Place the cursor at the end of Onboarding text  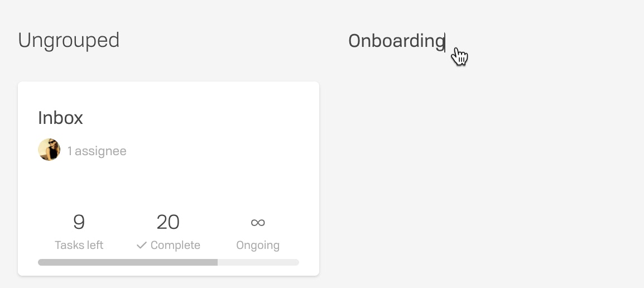(x=445, y=42)
